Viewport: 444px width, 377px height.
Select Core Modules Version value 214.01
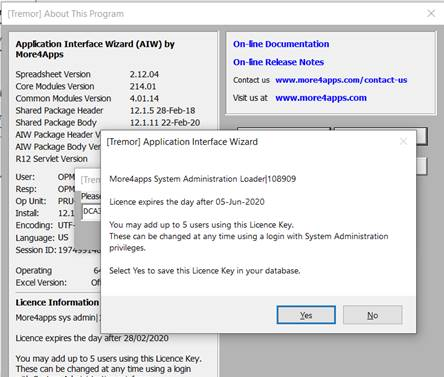pos(143,86)
